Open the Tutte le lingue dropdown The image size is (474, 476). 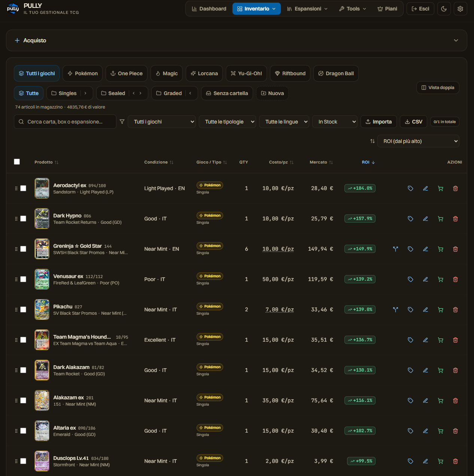coord(284,122)
